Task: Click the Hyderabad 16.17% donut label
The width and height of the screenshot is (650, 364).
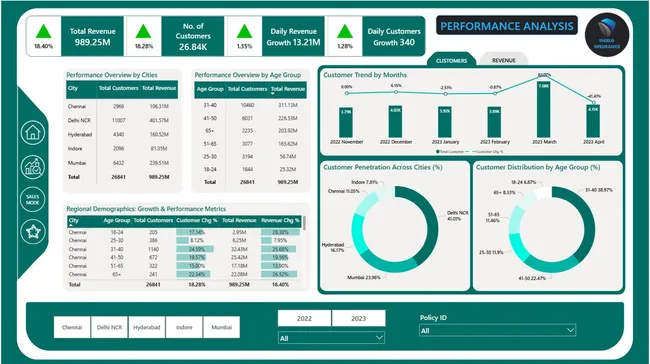Action: [x=333, y=248]
